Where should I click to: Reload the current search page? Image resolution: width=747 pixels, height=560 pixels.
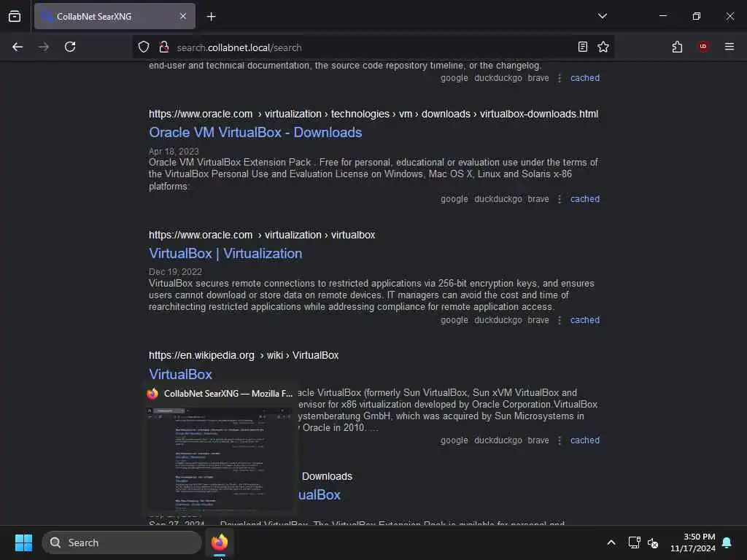pos(70,47)
